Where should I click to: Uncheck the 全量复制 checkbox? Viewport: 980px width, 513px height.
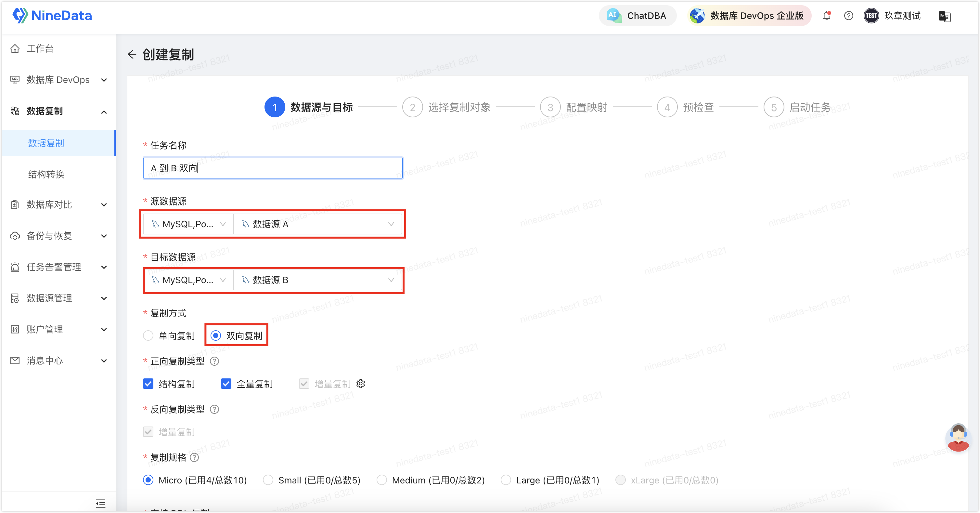click(x=226, y=384)
